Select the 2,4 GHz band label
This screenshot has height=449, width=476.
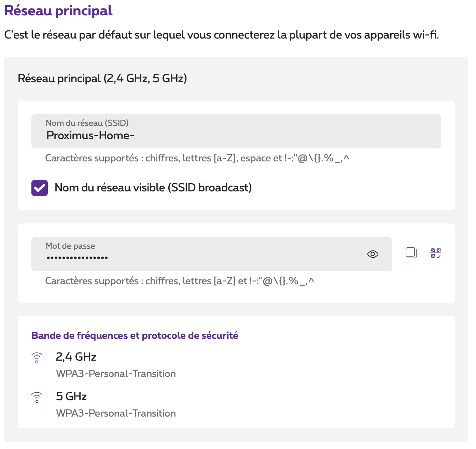pos(76,357)
